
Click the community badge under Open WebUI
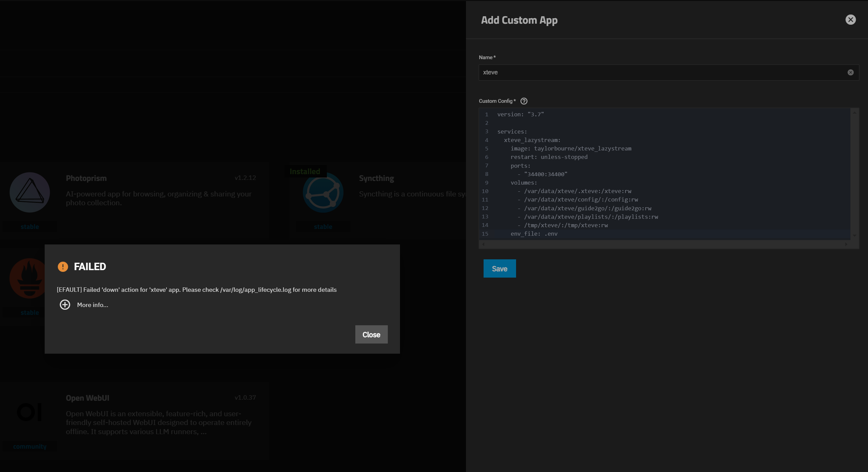click(30, 446)
